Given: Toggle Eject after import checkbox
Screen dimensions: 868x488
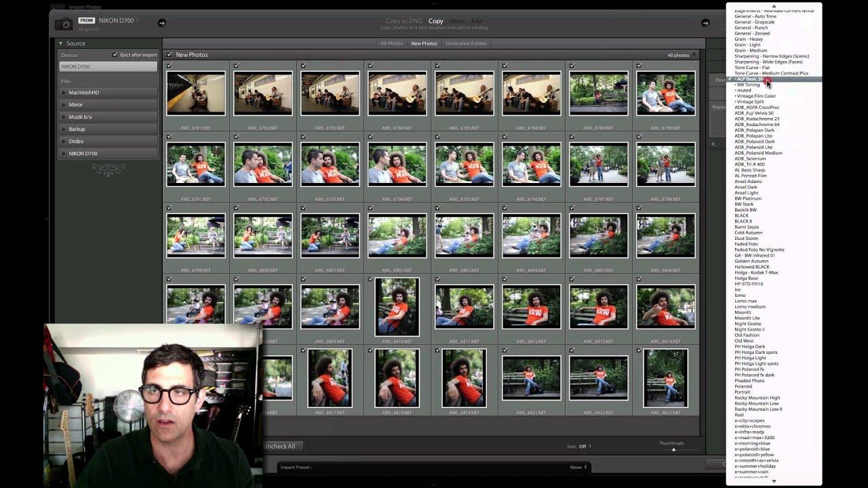Looking at the screenshot, I should (x=115, y=55).
